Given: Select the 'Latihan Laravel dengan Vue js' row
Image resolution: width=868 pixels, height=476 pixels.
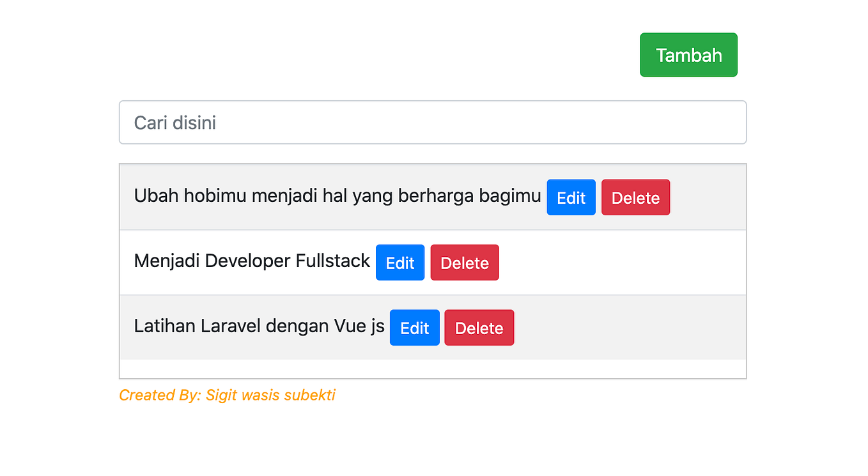Looking at the screenshot, I should tap(259, 326).
